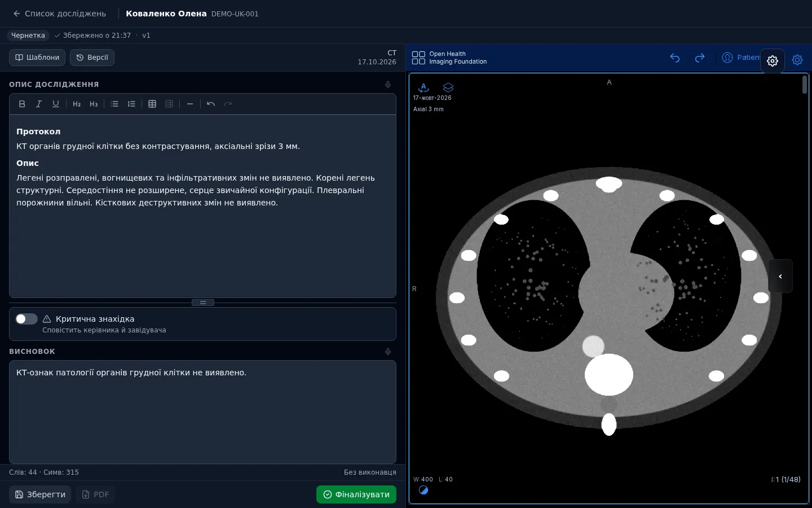Insert a horizontal rule line
This screenshot has width=812, height=508.
pos(190,104)
